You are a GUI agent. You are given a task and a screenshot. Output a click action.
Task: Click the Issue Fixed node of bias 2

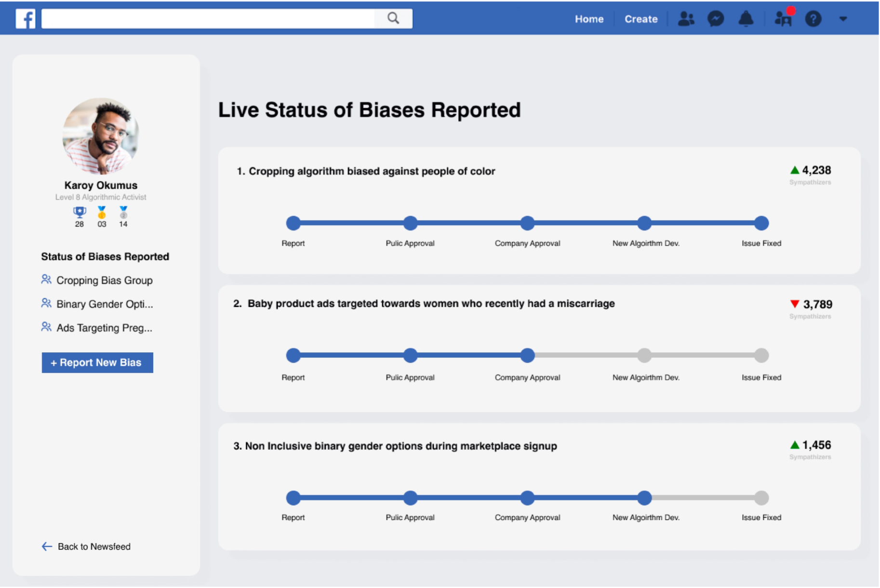click(761, 356)
